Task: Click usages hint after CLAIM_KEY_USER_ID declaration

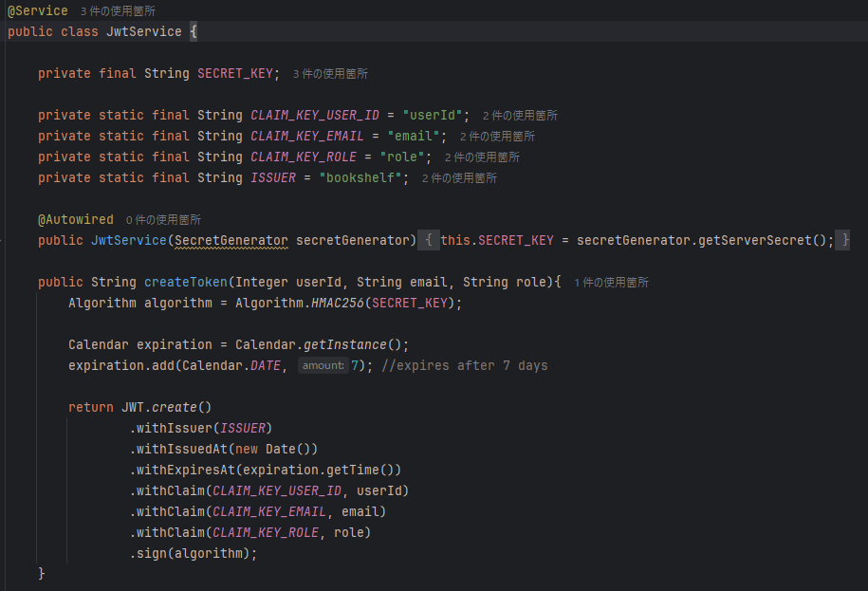Action: coord(520,115)
